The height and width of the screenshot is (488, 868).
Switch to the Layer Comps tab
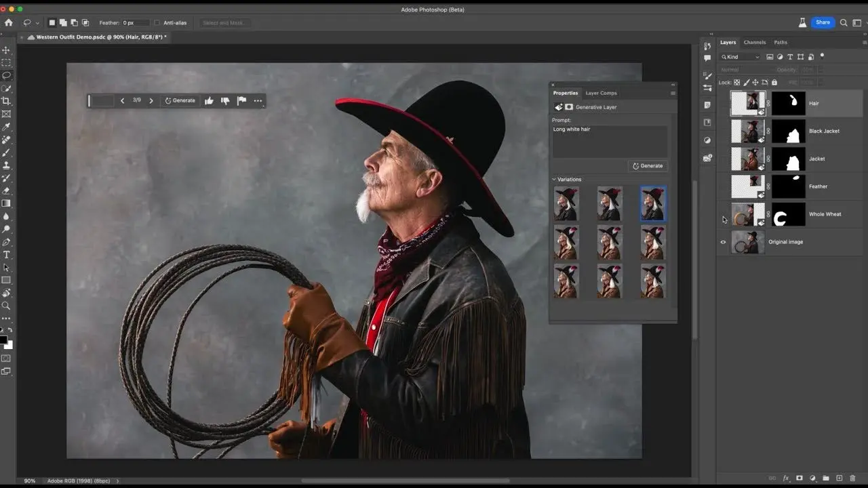click(x=601, y=93)
